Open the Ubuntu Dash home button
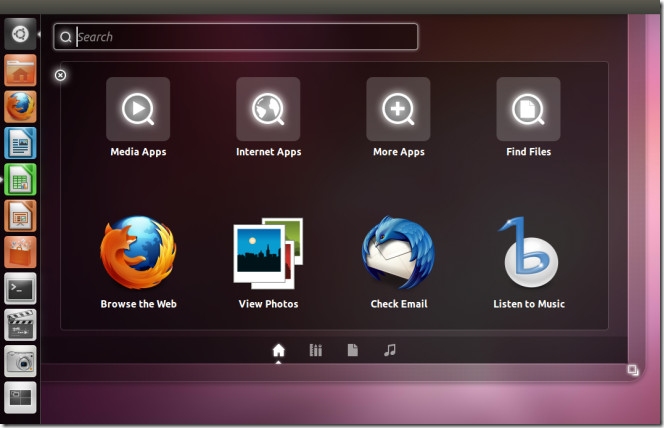 (20, 34)
